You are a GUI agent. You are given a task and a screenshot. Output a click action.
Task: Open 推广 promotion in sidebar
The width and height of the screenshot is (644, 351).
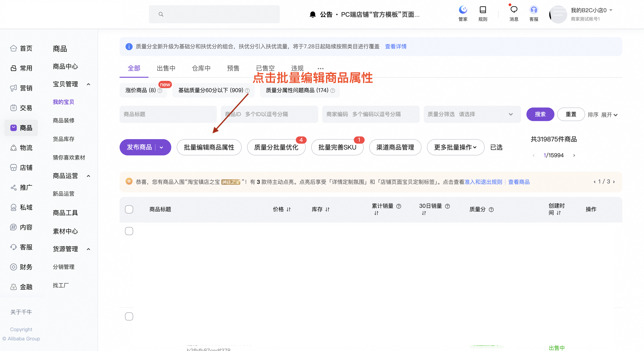pyautogui.click(x=21, y=187)
